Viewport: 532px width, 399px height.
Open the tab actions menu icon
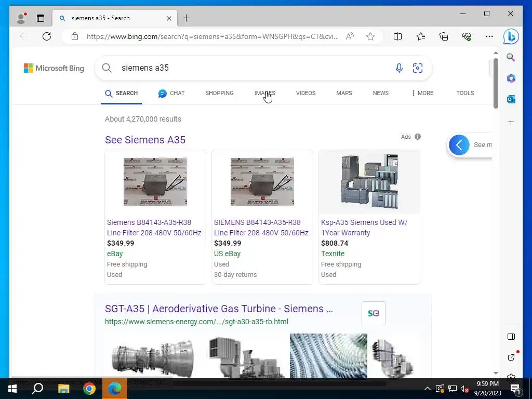[x=41, y=18]
